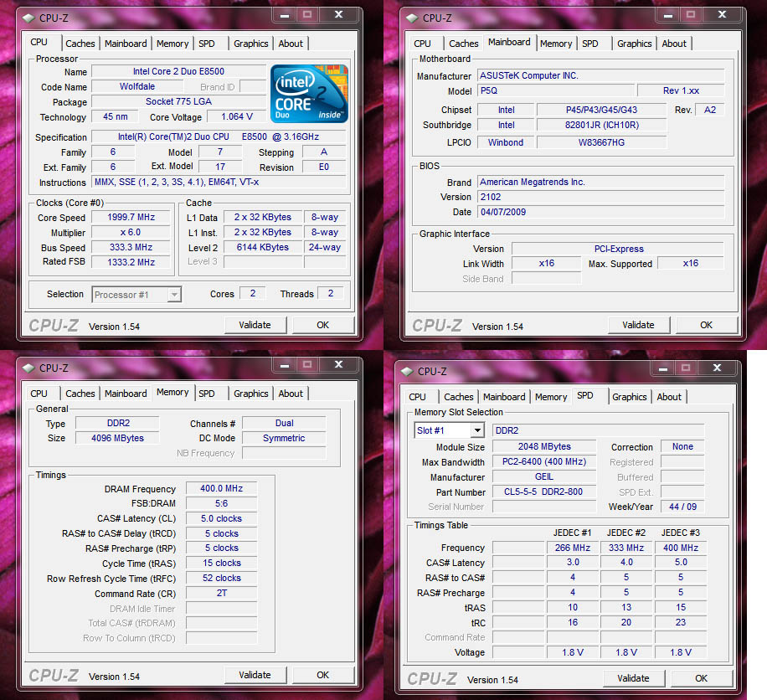
Task: Open Mainboard tab in SPD window
Action: click(504, 397)
